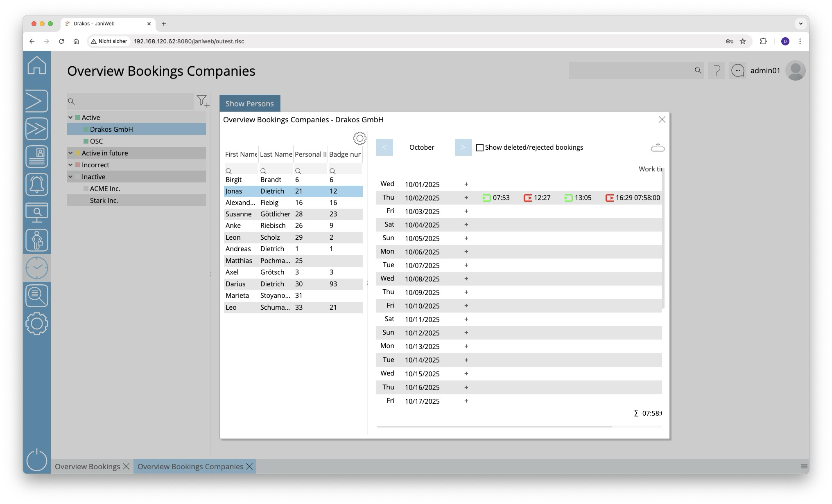Add booking on 10/03/2025 plus sign
Viewport: 832px width, 504px height.
coord(466,211)
